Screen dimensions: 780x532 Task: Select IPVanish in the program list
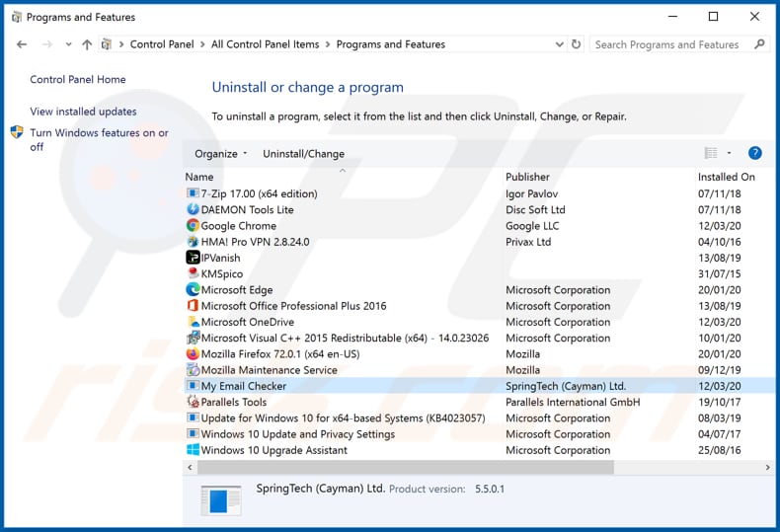point(220,258)
